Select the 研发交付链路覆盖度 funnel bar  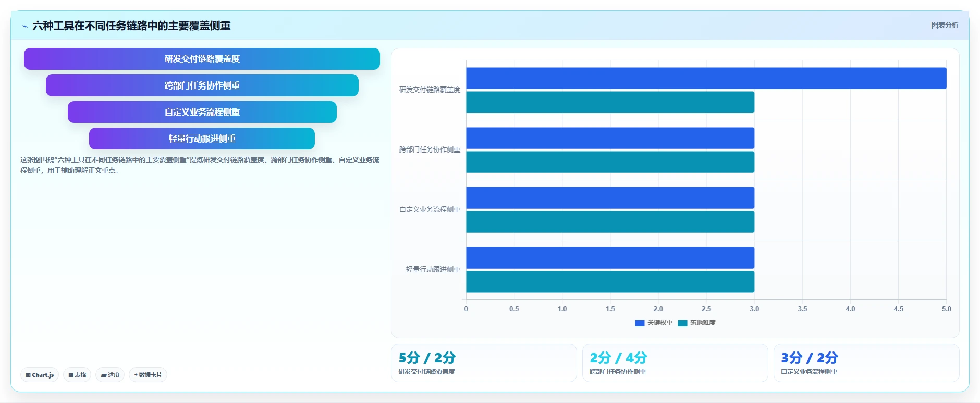tap(202, 59)
